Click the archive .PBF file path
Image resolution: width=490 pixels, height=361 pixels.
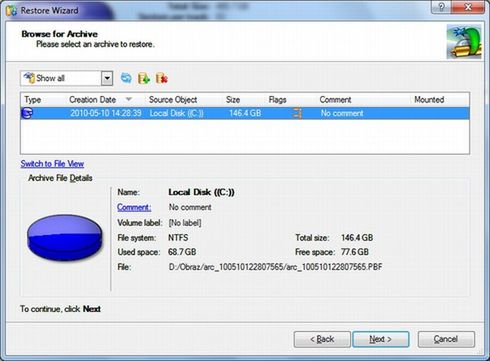coord(275,267)
